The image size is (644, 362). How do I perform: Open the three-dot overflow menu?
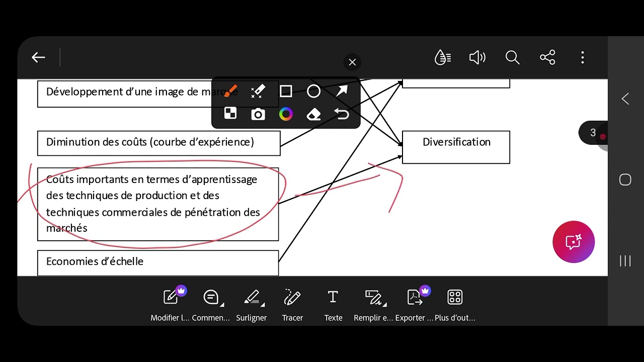point(582,57)
